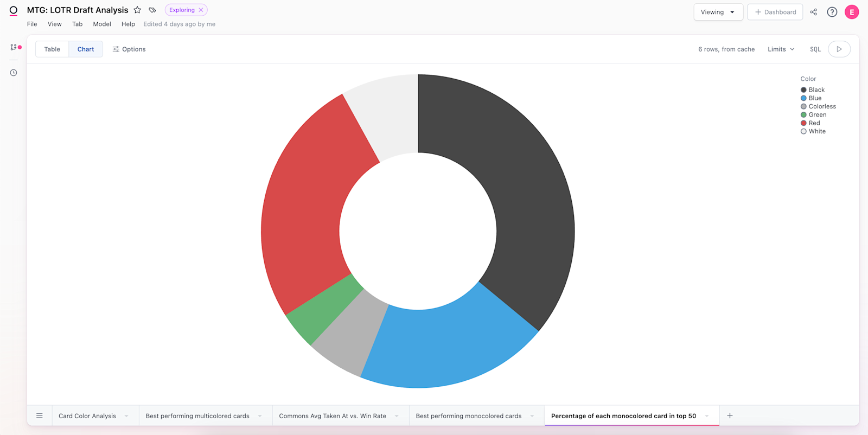This screenshot has width=868, height=435.
Task: Open the Viewing mode dropdown
Action: pyautogui.click(x=717, y=12)
